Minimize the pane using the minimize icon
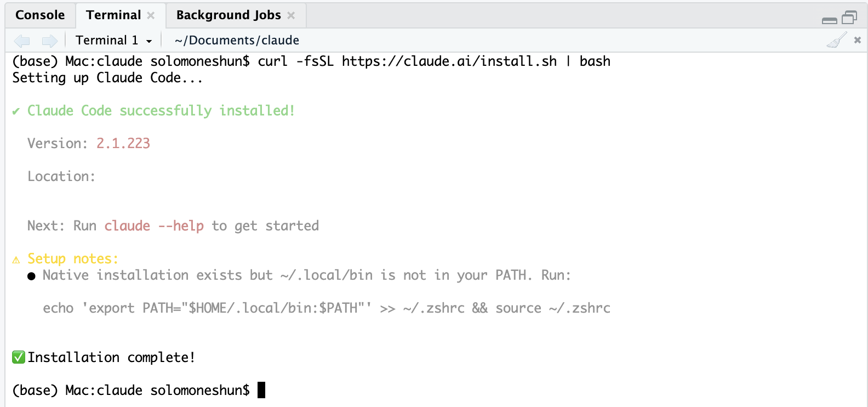The image size is (868, 407). 830,20
